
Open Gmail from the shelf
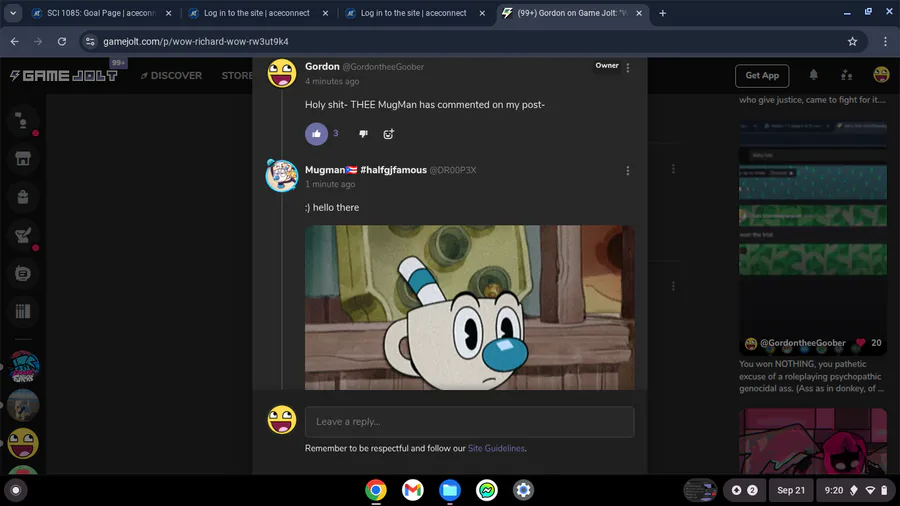point(413,491)
